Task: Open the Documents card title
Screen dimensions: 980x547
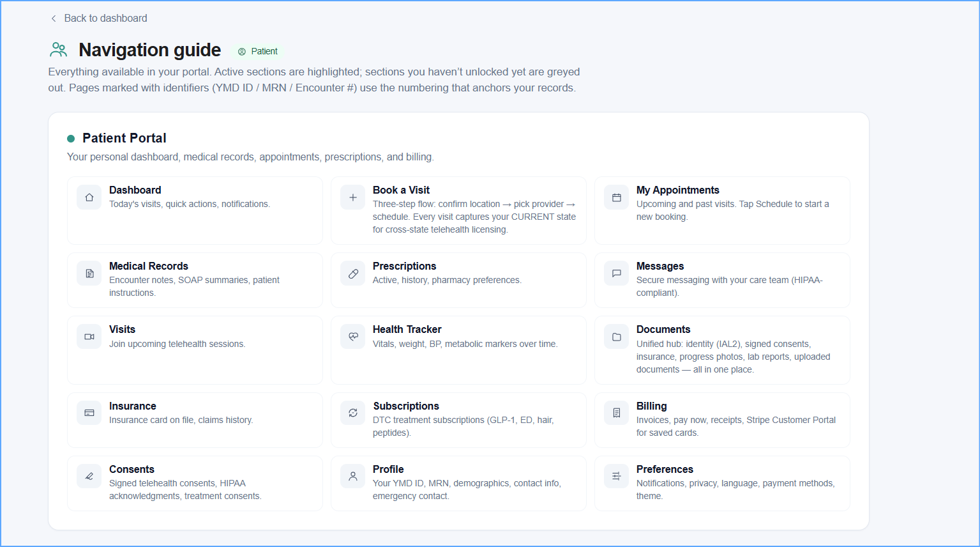Action: coord(663,329)
